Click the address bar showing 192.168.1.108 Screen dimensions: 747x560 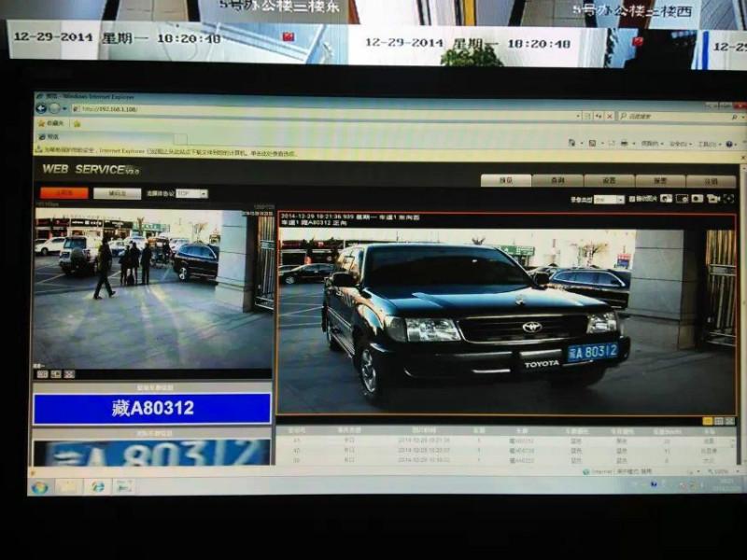coord(324,110)
